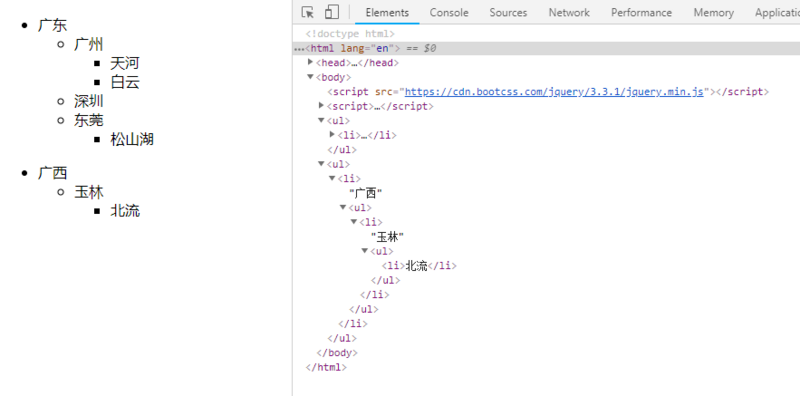Click 白云 in the page list
The image size is (800, 396).
click(125, 82)
